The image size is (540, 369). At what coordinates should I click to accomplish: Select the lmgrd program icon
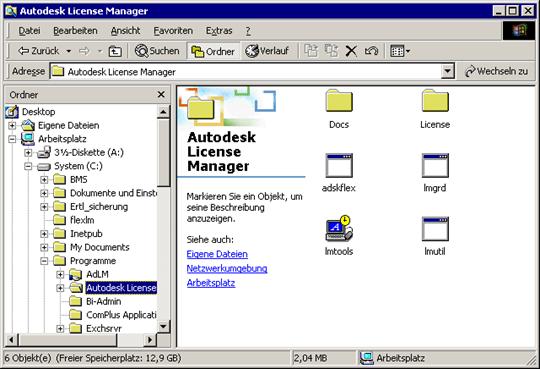point(435,165)
